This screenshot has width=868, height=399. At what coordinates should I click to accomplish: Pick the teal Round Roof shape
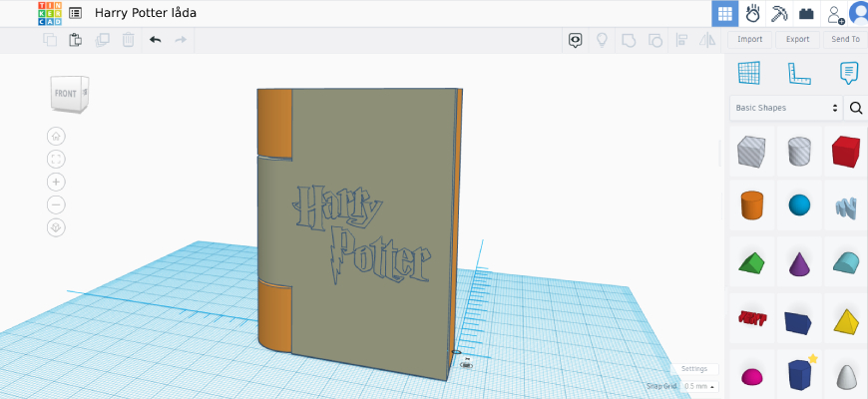pos(846,262)
